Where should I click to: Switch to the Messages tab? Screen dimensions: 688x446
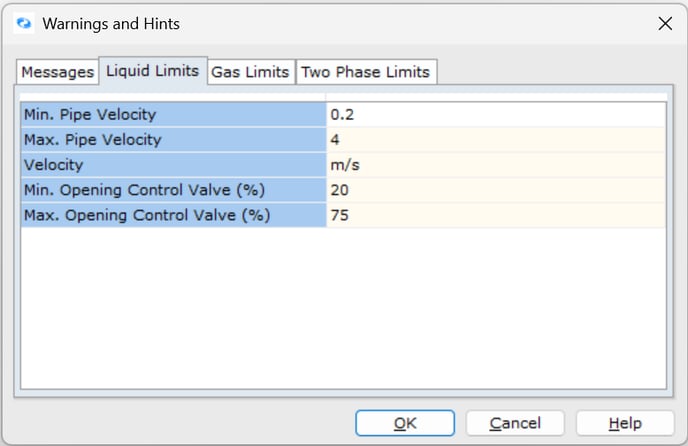57,72
